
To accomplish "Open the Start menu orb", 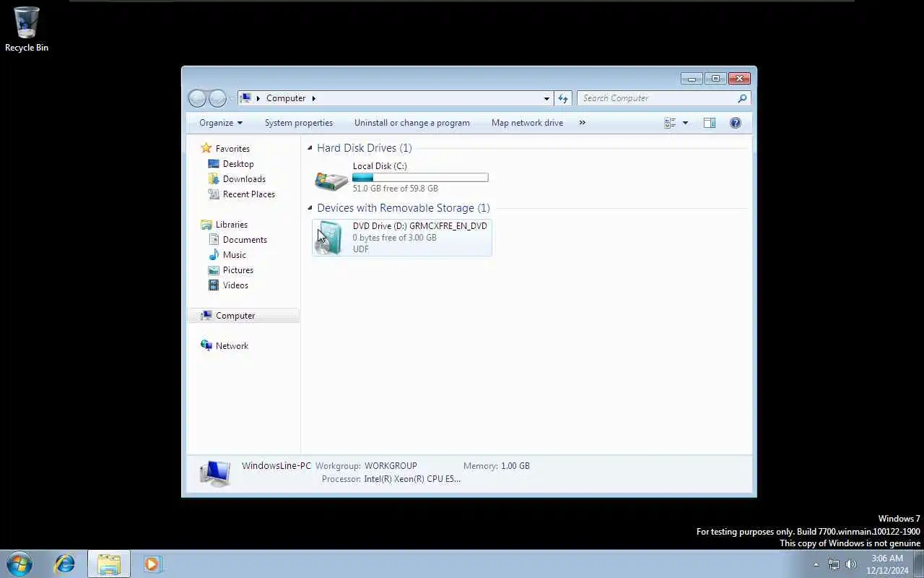I will point(19,564).
